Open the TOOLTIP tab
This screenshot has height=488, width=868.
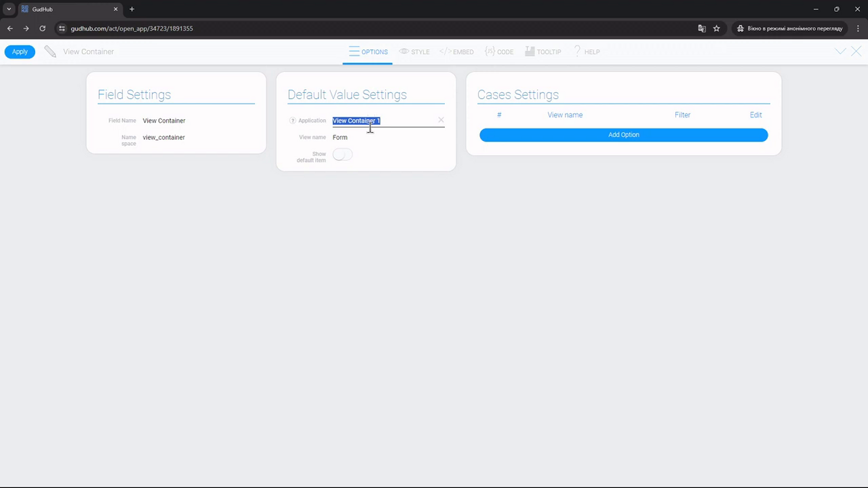[543, 52]
